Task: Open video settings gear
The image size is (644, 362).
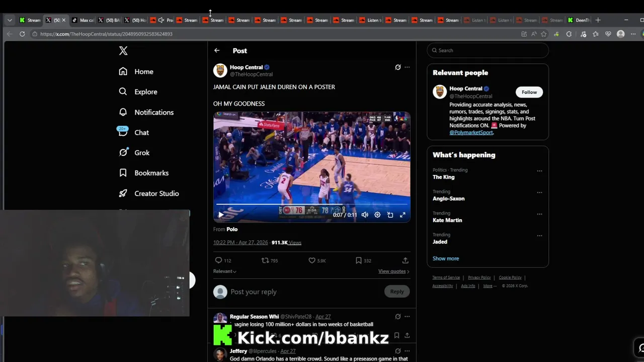Action: pyautogui.click(x=377, y=215)
